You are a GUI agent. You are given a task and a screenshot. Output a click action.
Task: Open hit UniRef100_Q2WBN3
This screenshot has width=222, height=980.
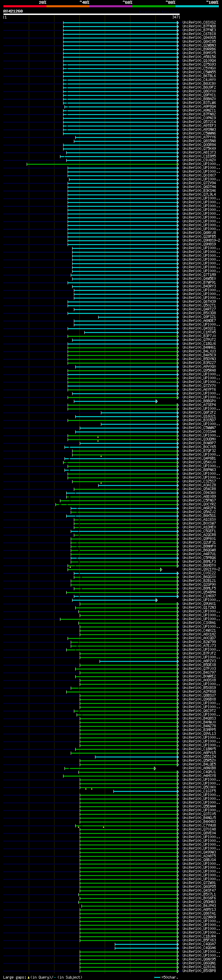[x=199, y=45]
